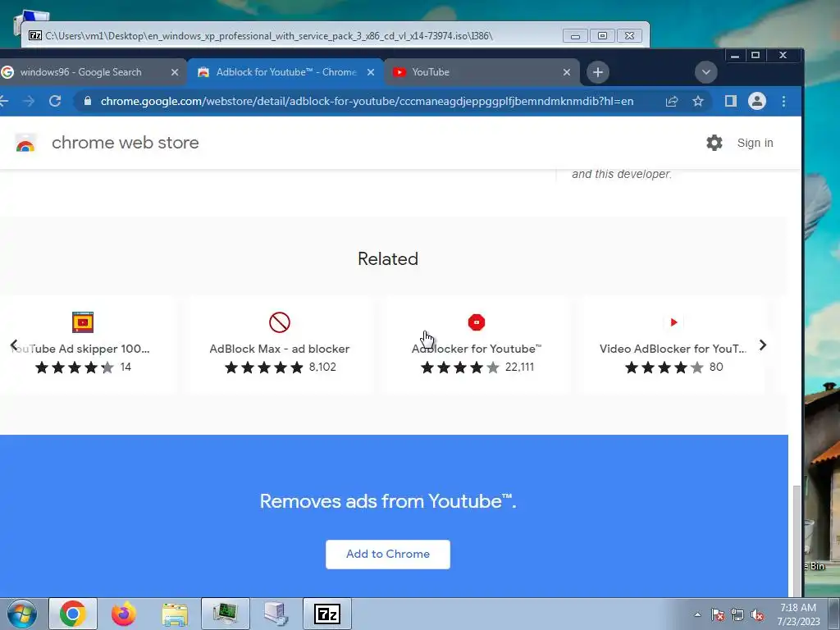Click the address bar URL field
The height and width of the screenshot is (630, 840).
367,101
